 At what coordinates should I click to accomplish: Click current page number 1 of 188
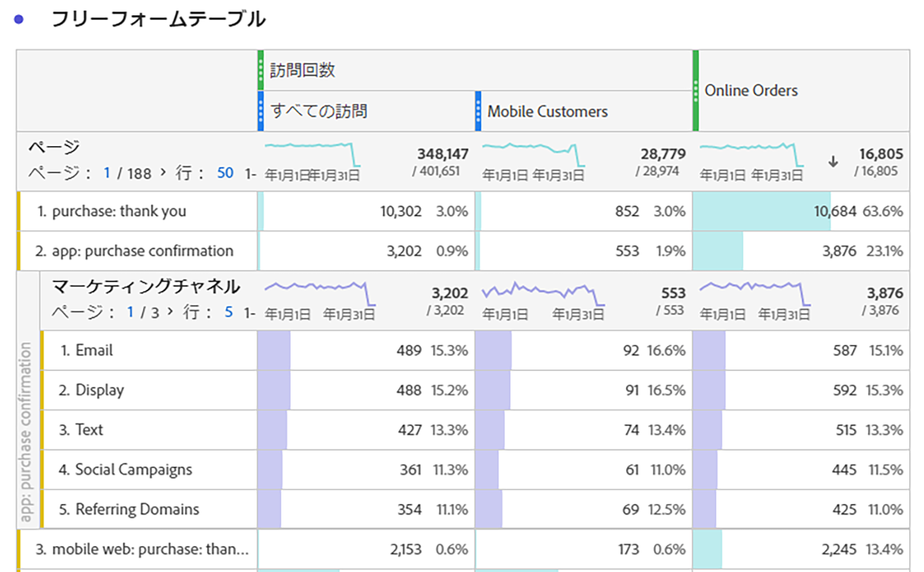[107, 173]
